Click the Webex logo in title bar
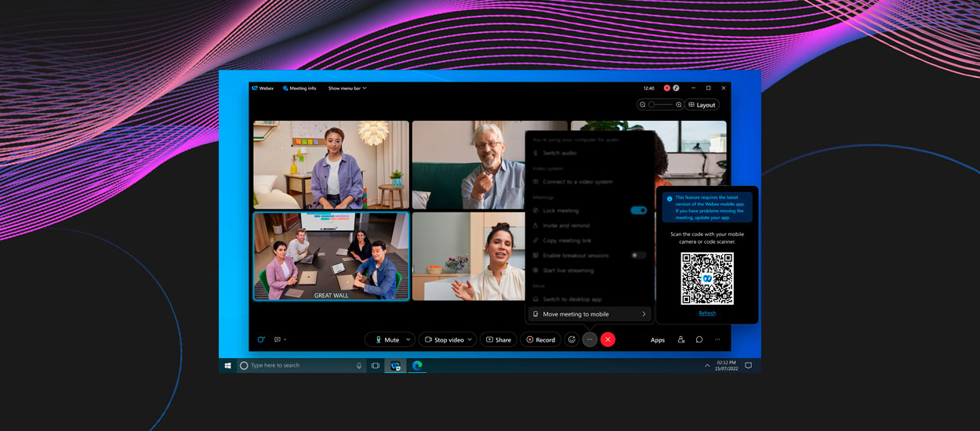This screenshot has width=980, height=431. (x=255, y=89)
